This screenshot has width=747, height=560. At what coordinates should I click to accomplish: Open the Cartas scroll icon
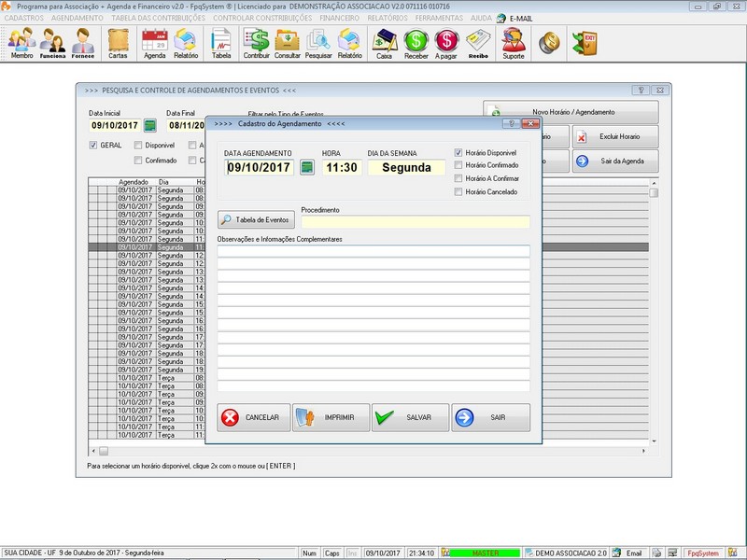[118, 43]
